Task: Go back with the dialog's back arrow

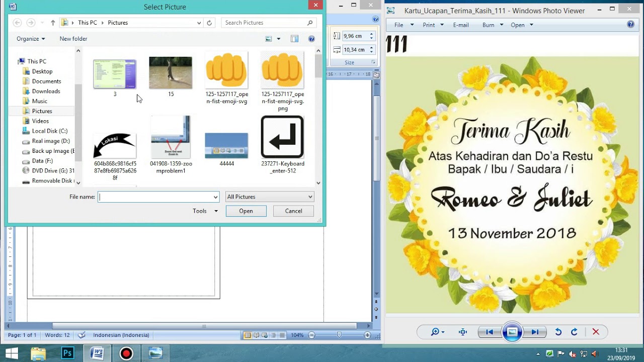Action: point(17,23)
